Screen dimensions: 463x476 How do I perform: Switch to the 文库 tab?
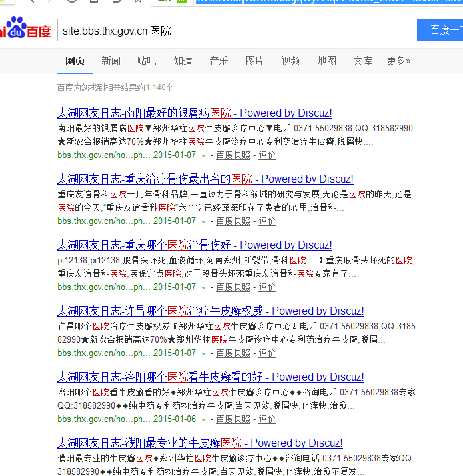[362, 61]
